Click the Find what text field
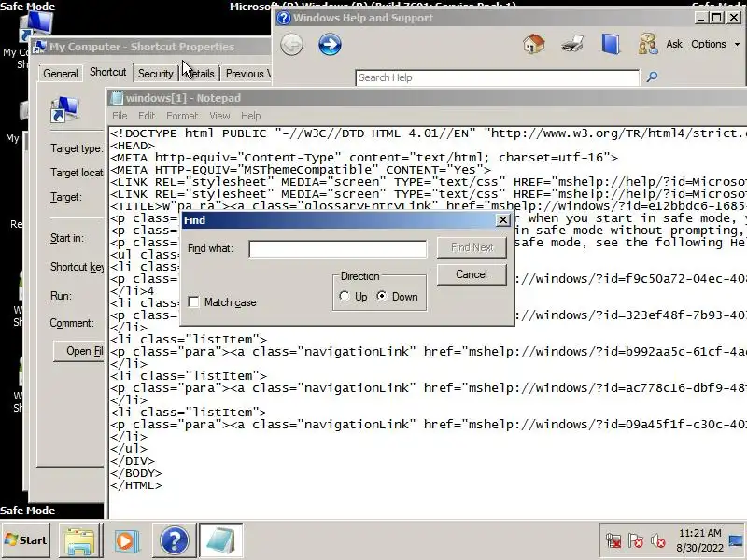Viewport: 747px width, 560px height. click(x=338, y=248)
